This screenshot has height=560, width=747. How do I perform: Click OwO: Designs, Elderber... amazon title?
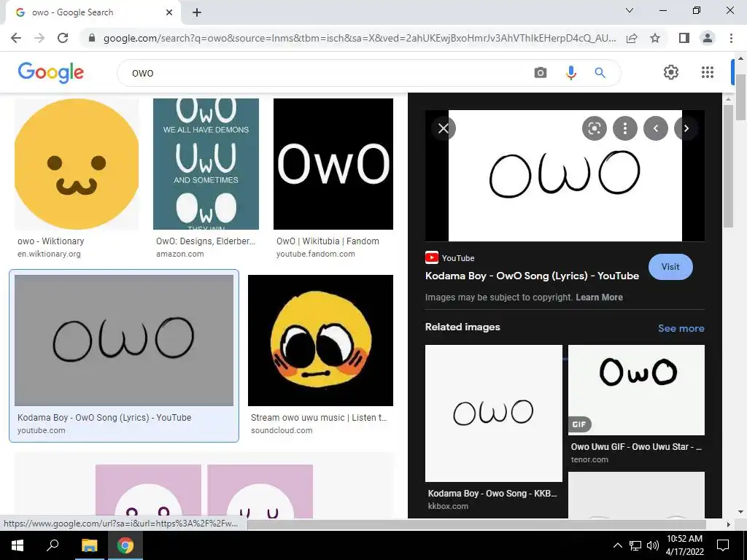(205, 241)
